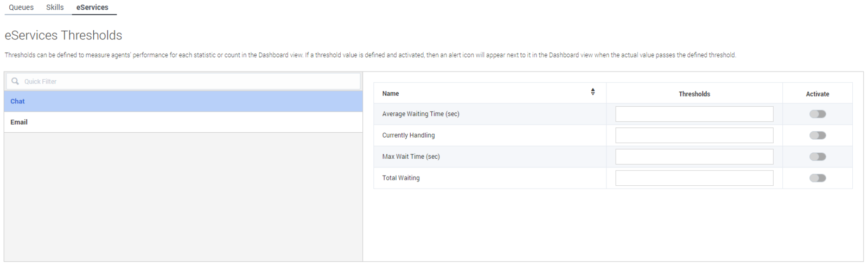Viewport: 868px width, 266px height.
Task: Enable the Average Waiting Time threshold toggle
Action: (817, 114)
